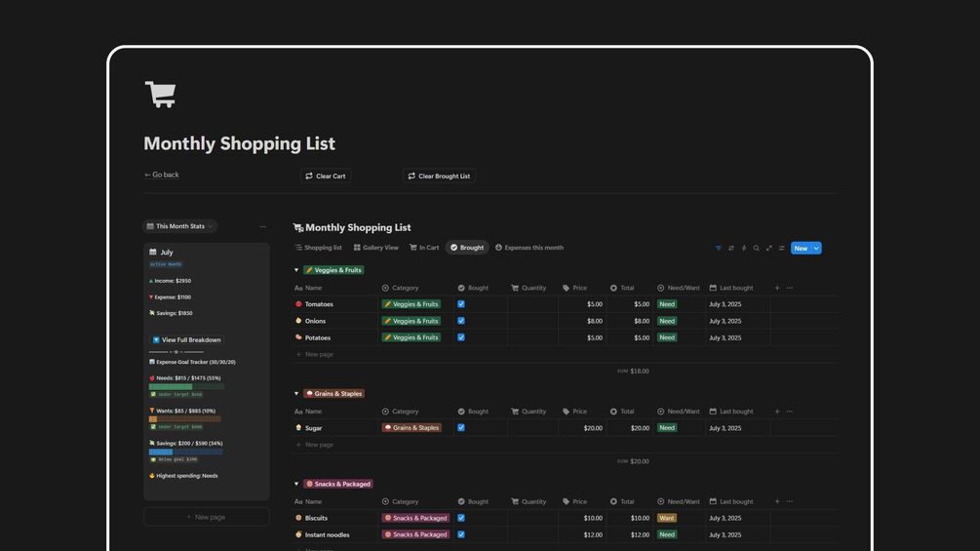Click New page below the July card
980x551 pixels.
pos(207,517)
